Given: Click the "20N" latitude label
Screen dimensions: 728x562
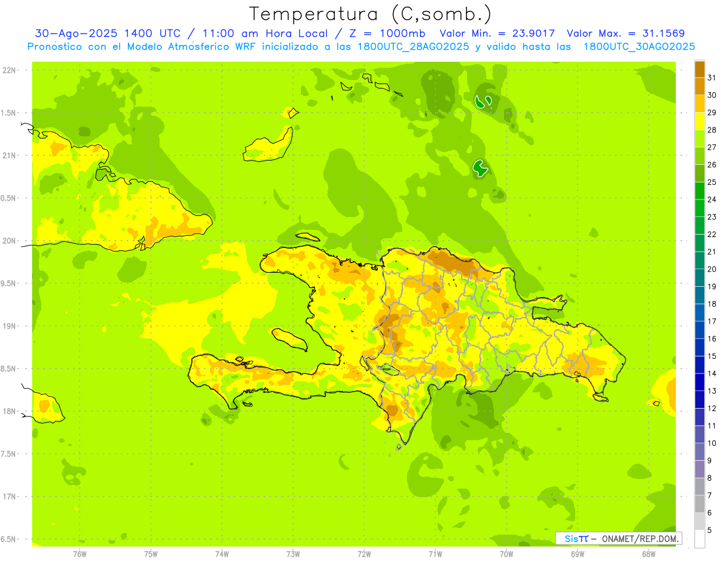Looking at the screenshot, I should coord(9,241).
